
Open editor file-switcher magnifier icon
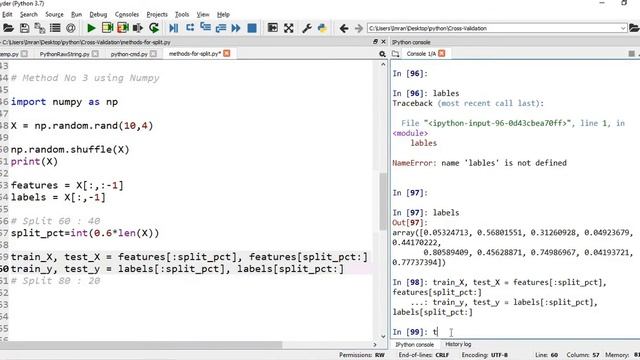(382, 54)
